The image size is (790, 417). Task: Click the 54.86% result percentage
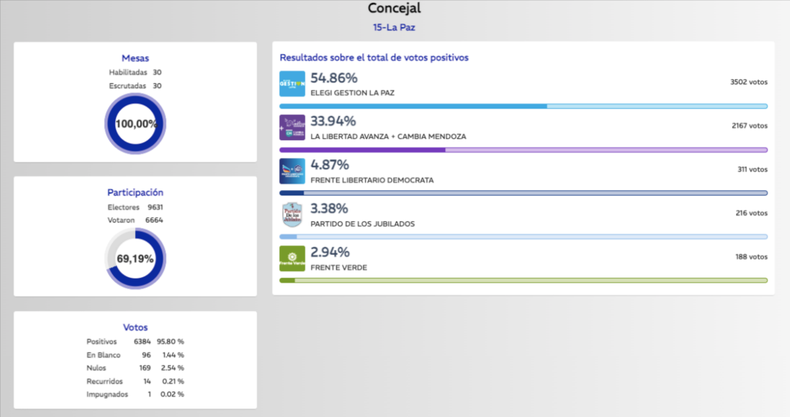[x=333, y=78]
